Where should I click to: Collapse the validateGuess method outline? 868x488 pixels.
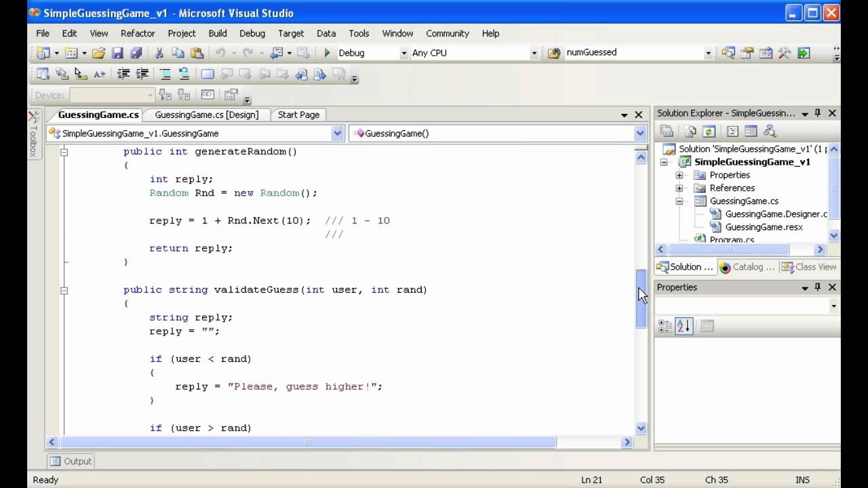64,290
